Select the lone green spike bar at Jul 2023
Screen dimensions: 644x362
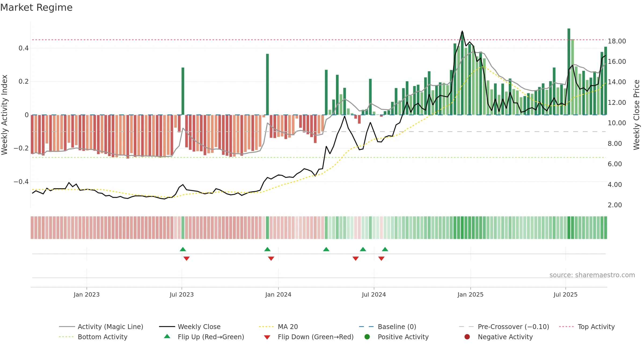183,91
